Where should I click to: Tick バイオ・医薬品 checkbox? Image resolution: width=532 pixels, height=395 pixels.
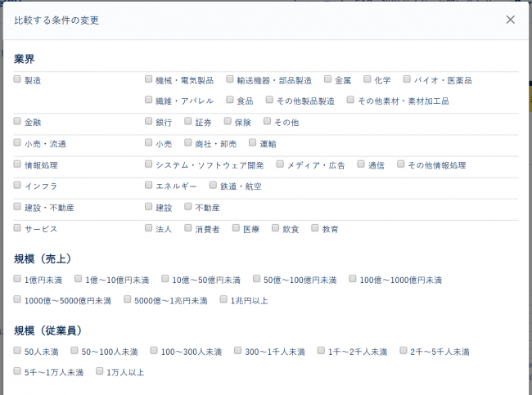pos(407,79)
